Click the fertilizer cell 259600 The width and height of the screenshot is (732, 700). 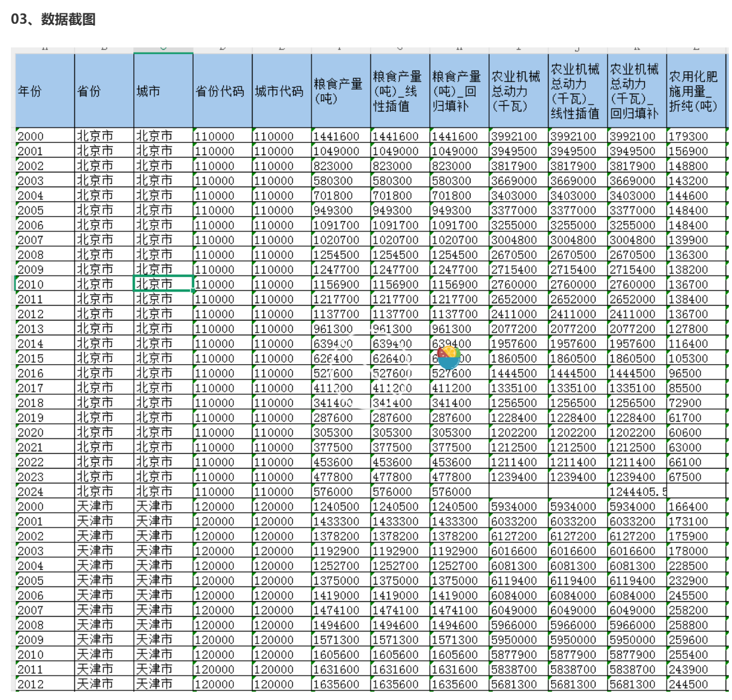pos(697,639)
